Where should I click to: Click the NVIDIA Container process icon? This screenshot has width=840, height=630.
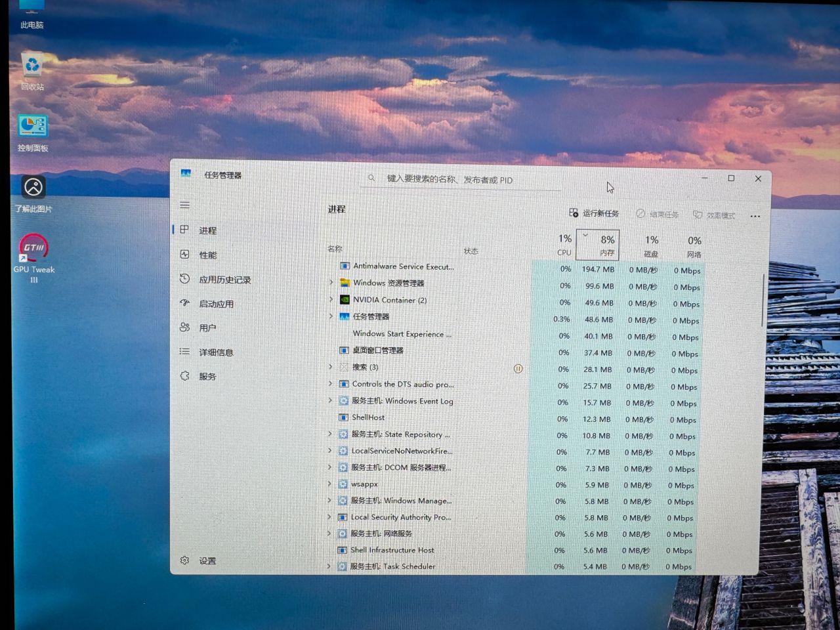345,300
